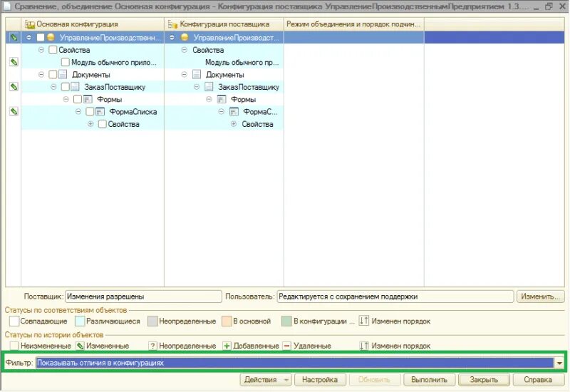
Task: Click the Документы document icon in the main configuration tree
Action: [x=63, y=75]
